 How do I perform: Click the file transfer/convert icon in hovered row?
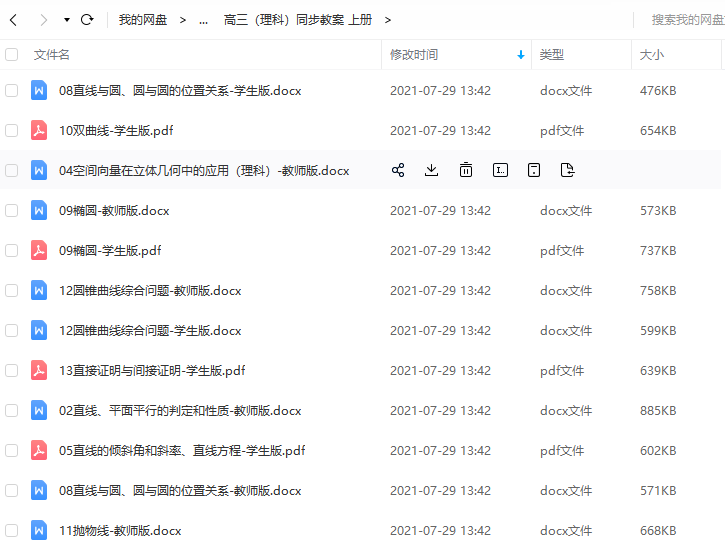(x=568, y=170)
